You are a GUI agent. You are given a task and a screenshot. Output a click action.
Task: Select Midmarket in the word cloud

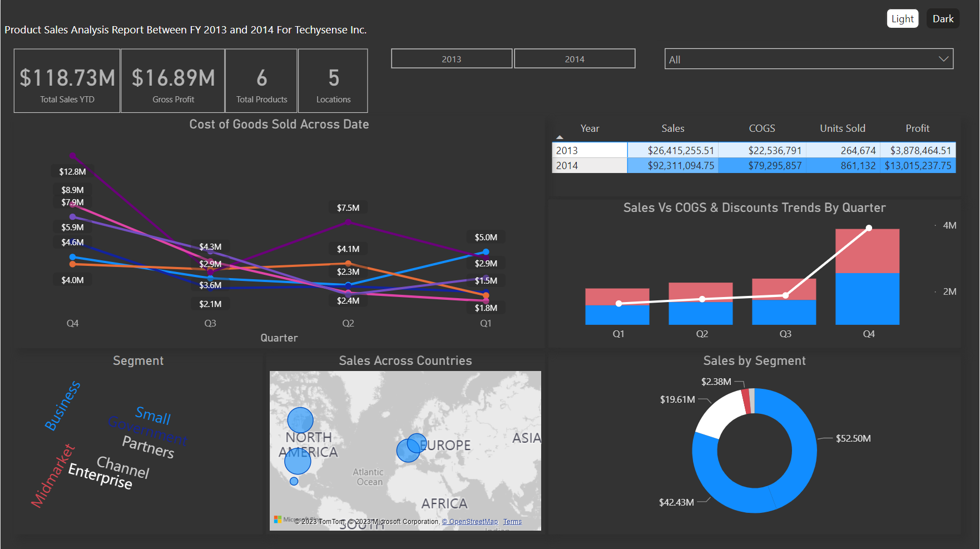coord(52,477)
